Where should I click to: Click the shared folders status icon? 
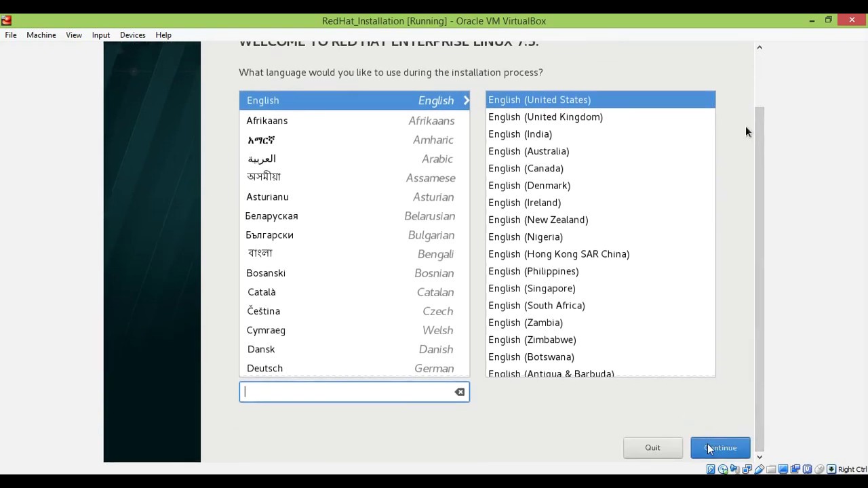pyautogui.click(x=771, y=469)
